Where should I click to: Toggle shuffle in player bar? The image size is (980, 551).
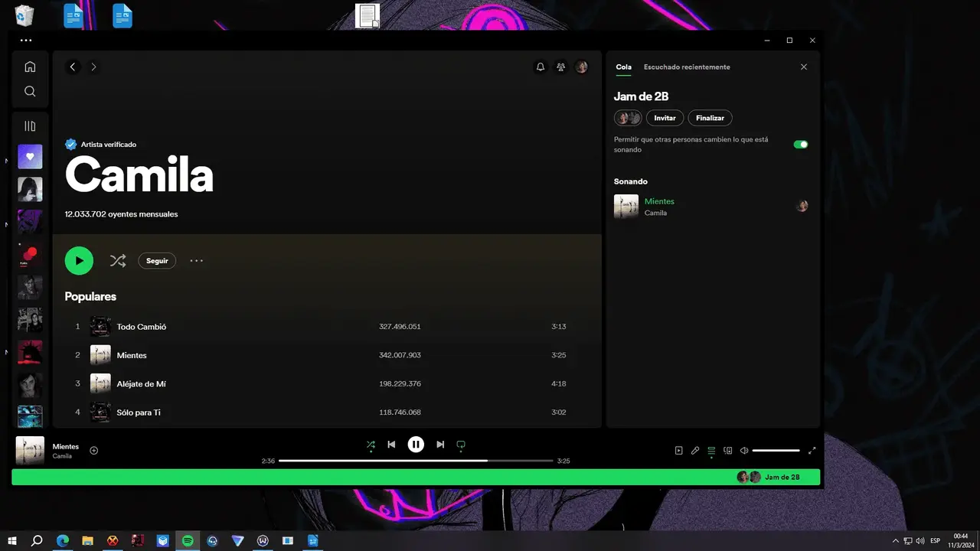tap(371, 445)
